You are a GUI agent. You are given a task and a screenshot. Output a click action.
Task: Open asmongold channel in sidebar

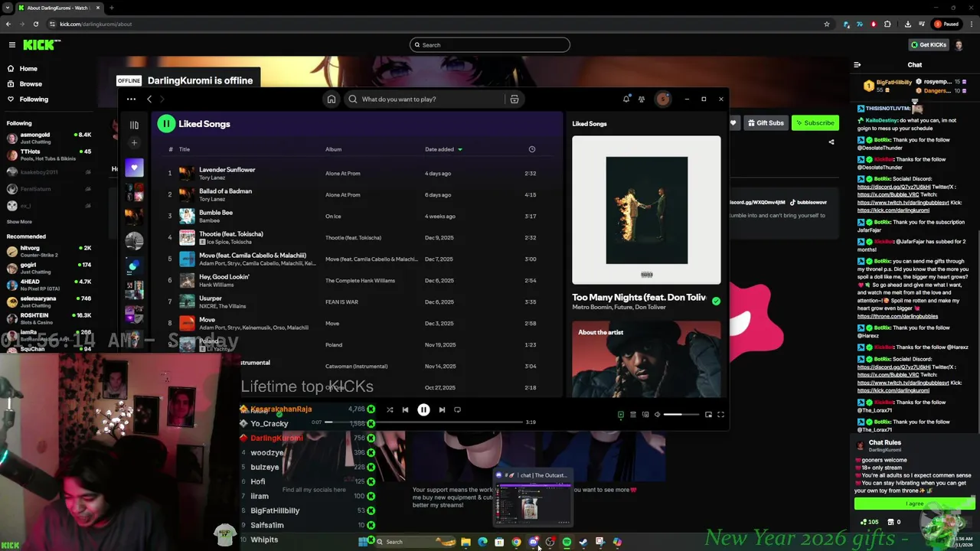coord(49,138)
